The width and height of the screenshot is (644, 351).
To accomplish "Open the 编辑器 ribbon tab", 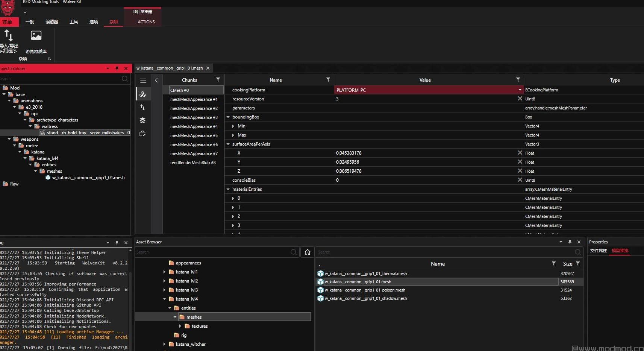I will tap(52, 22).
